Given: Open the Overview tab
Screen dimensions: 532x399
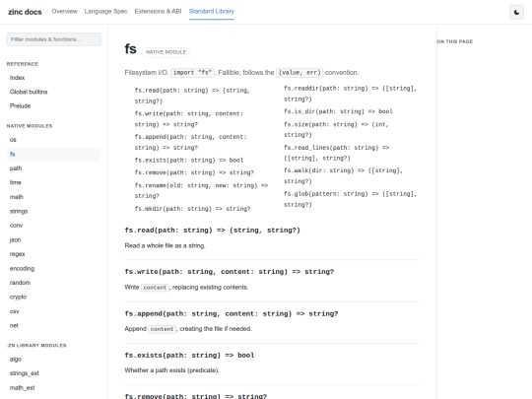Looking at the screenshot, I should pyautogui.click(x=64, y=11).
